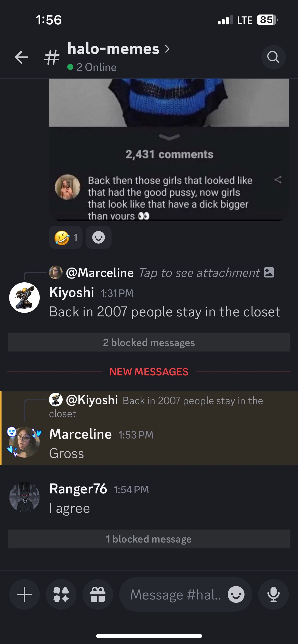This screenshot has width=298, height=644.
Task: Tap the plus icon to attach files
Action: 24,594
